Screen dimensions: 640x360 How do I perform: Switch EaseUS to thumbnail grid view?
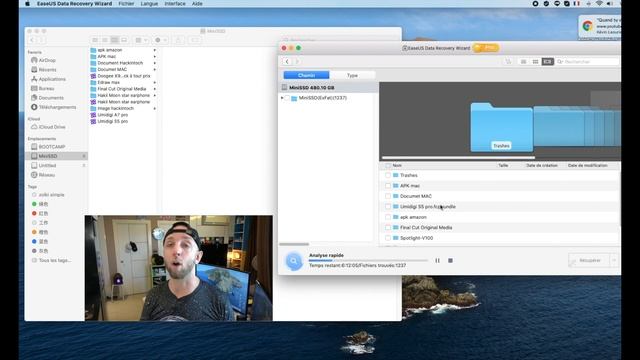535,62
